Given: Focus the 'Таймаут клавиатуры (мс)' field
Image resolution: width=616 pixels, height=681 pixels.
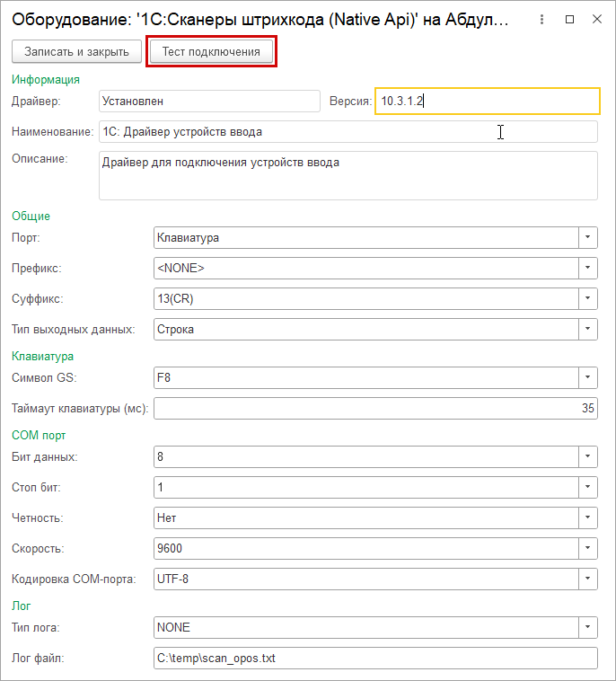Looking at the screenshot, I should [x=375, y=409].
